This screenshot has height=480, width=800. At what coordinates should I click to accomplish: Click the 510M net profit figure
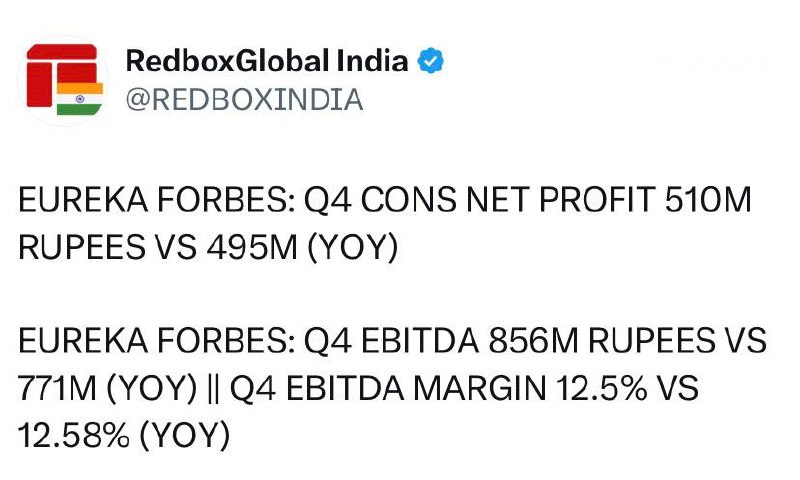(x=708, y=199)
